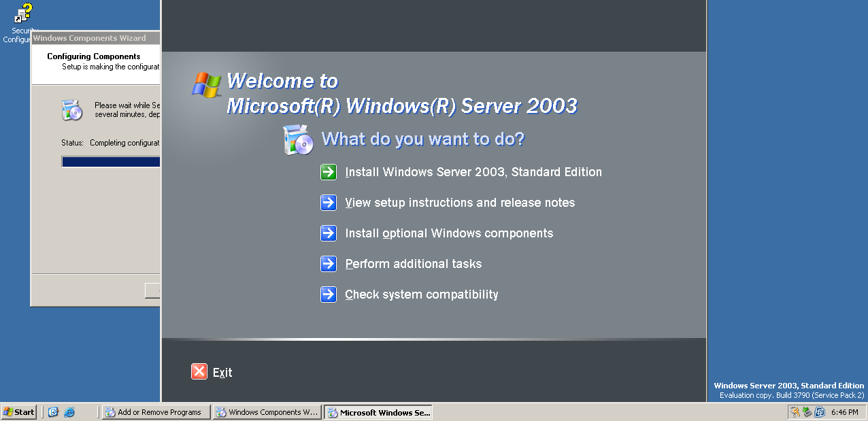868x421 pixels.
Task: Click the Exit text link
Action: 222,373
